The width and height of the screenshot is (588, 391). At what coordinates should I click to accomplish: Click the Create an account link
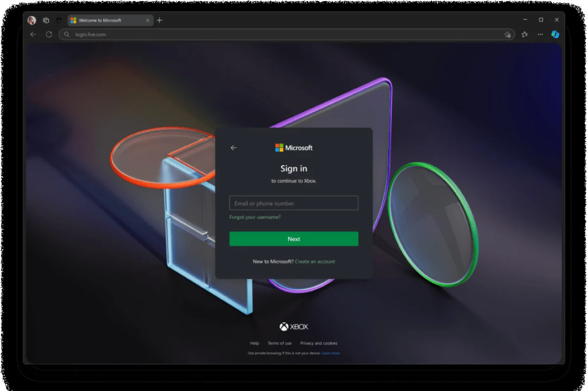[x=315, y=261]
